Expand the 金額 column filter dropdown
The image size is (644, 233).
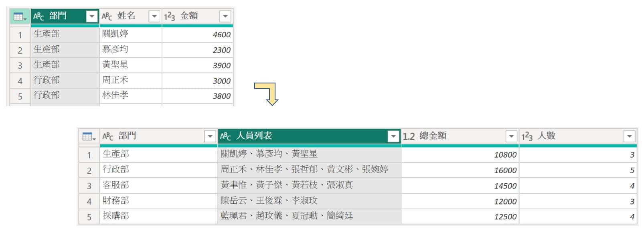tap(225, 16)
